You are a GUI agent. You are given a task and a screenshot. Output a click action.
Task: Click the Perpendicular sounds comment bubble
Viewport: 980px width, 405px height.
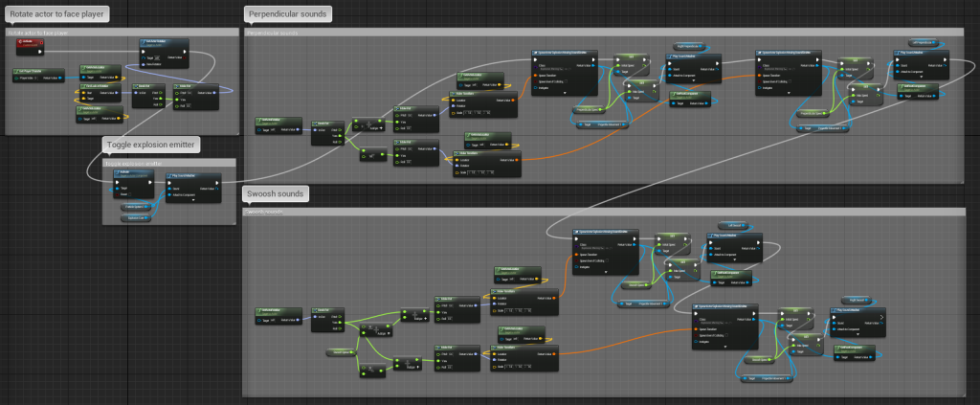[x=289, y=14]
